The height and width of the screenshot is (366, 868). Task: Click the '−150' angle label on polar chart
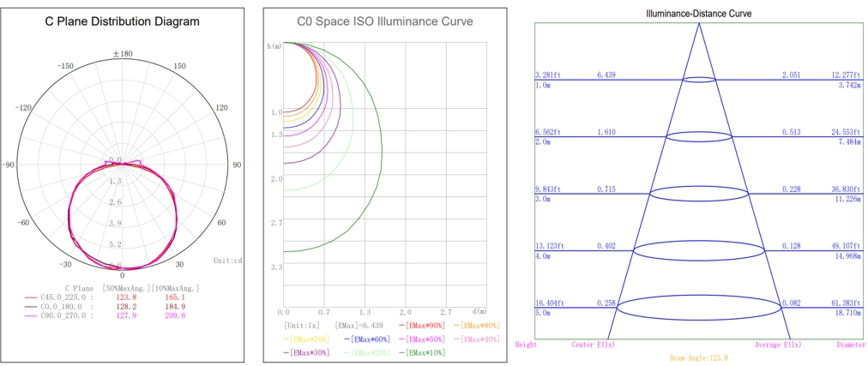pos(65,66)
